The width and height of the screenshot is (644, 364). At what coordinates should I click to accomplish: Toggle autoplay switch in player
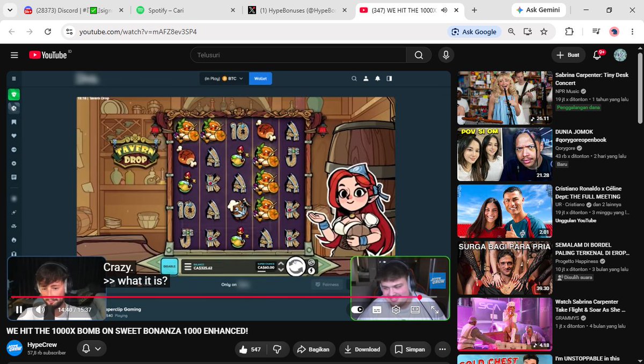click(x=357, y=310)
